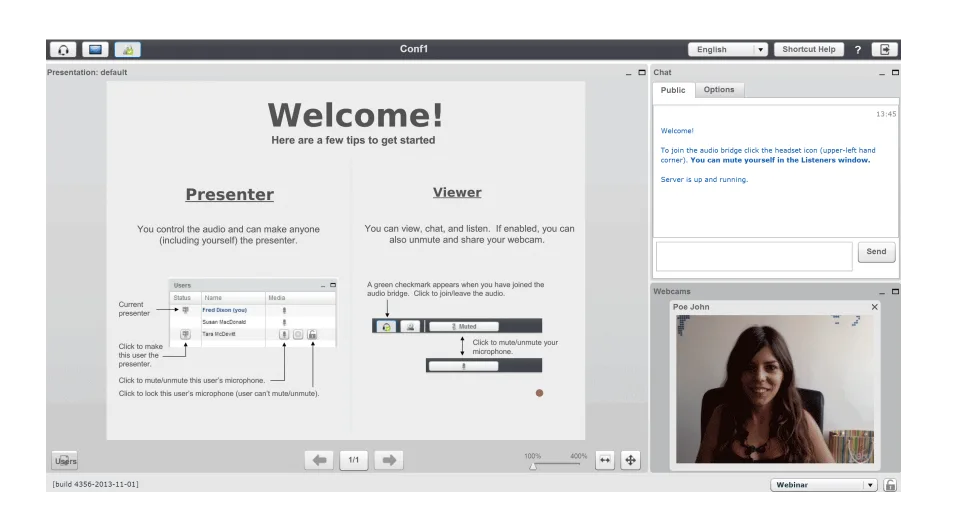Click the Presenter heading on slide
The image size is (960, 530).
click(x=230, y=195)
